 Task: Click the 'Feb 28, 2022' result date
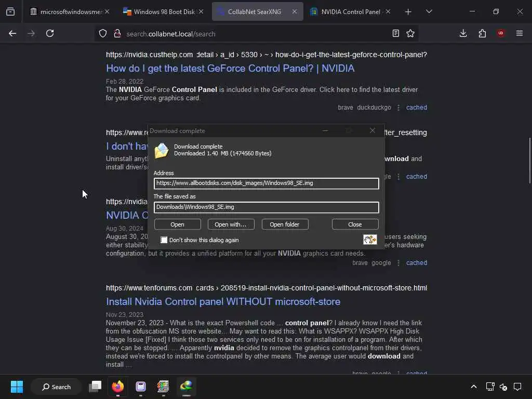pyautogui.click(x=125, y=82)
